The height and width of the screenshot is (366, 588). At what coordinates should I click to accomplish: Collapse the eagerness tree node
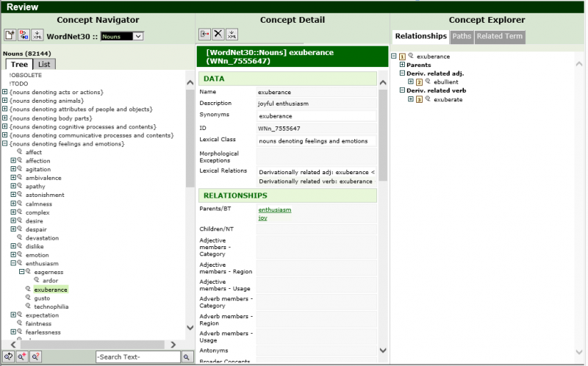pos(22,271)
